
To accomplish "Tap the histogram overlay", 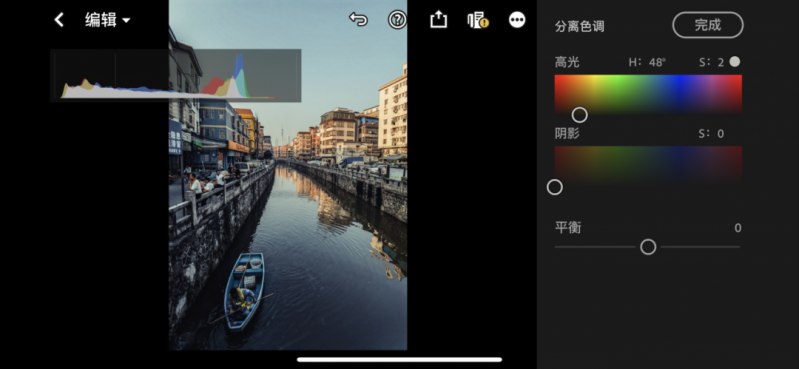I will [x=176, y=75].
